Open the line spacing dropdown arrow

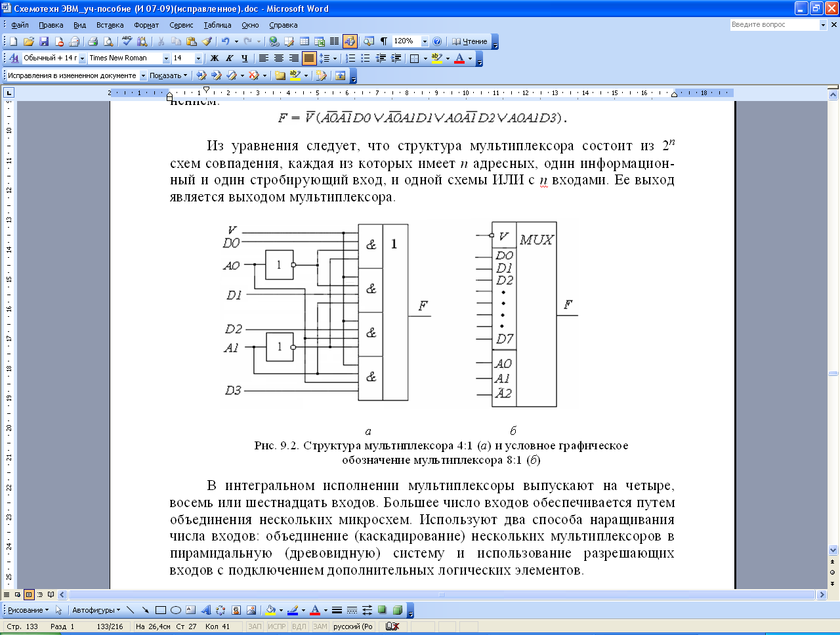(x=335, y=58)
